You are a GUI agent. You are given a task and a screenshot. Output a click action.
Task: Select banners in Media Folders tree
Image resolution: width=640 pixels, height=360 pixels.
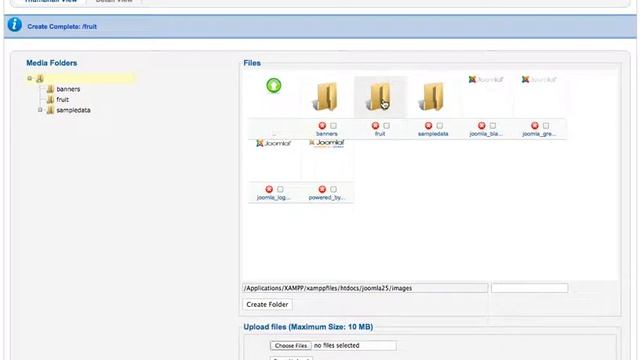(68, 89)
